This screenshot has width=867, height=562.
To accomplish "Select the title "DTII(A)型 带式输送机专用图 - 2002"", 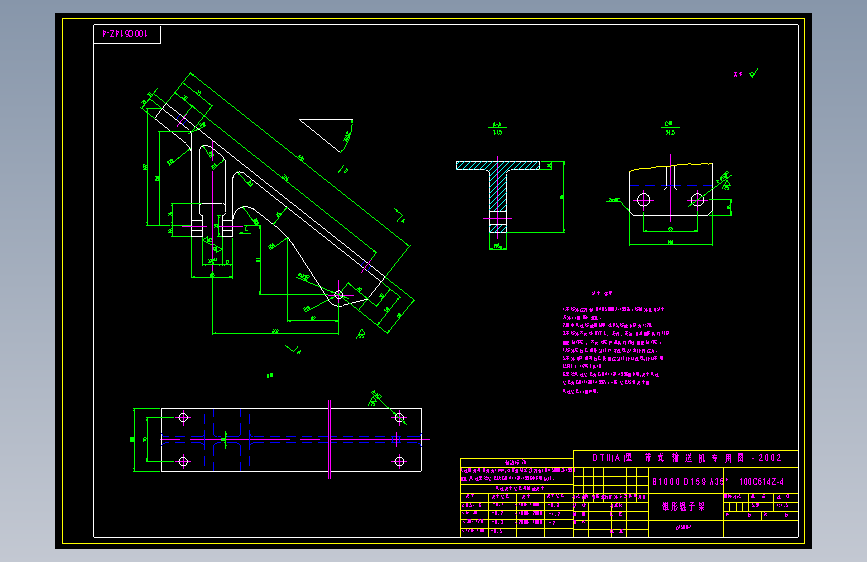I will coord(686,458).
